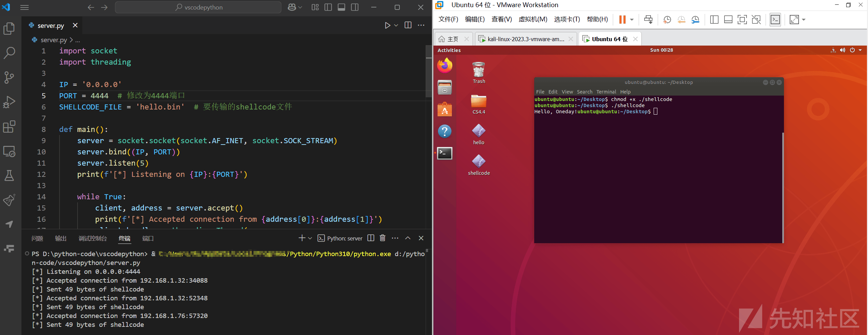
Task: Go forward in VS Code navigation history
Action: point(104,7)
